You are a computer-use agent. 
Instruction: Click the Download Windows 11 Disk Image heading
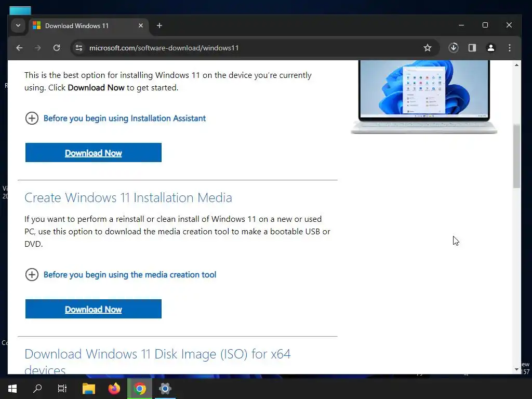point(157,361)
